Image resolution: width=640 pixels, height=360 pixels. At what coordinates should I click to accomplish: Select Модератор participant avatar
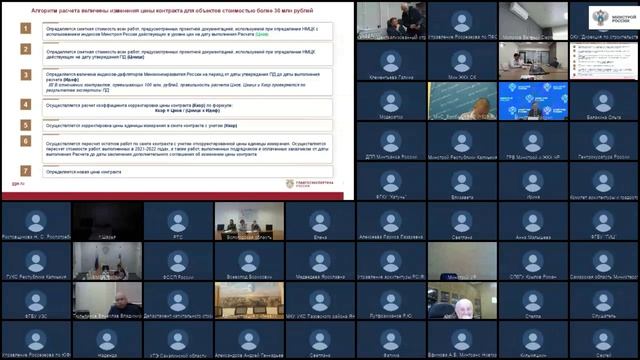[391, 102]
